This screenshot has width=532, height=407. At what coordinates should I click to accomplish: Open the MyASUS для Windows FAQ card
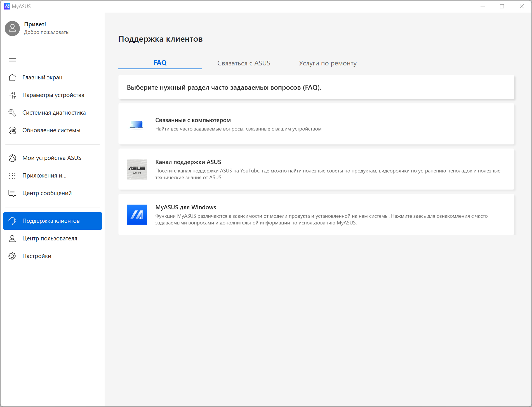[x=316, y=214]
